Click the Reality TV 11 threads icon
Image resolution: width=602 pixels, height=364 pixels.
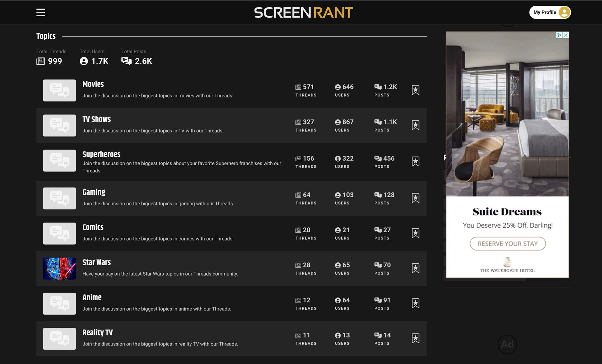(298, 335)
